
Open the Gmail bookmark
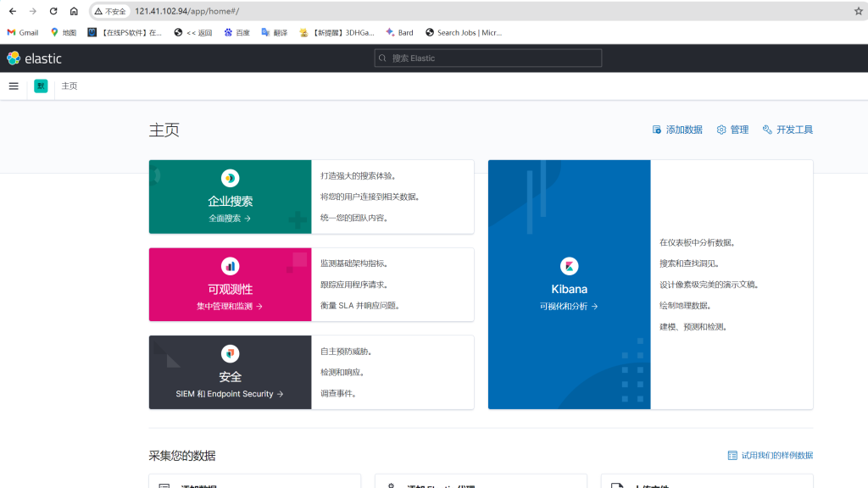[x=23, y=33]
